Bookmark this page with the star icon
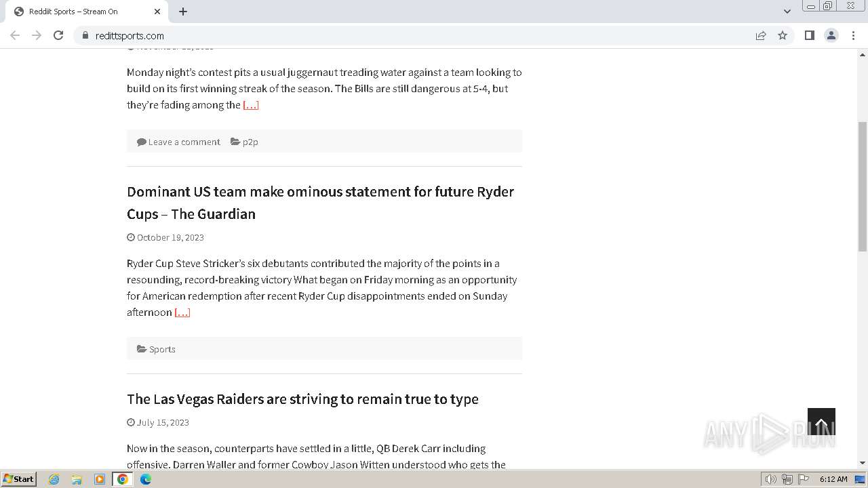The width and height of the screenshot is (868, 488). pyautogui.click(x=783, y=35)
